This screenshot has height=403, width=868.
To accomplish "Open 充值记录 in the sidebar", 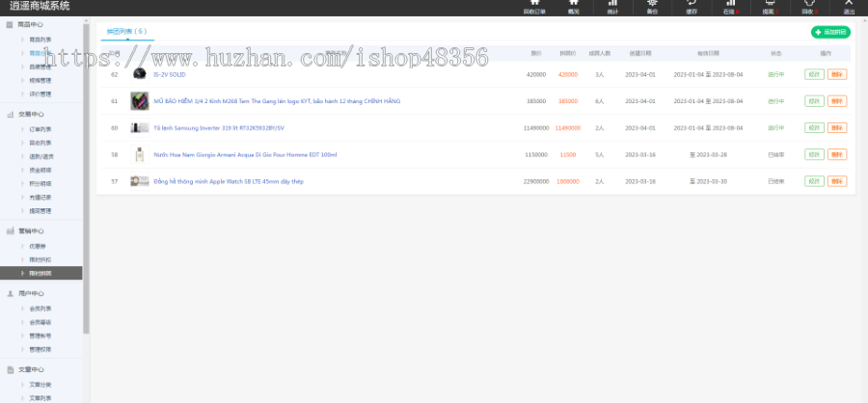I will pyautogui.click(x=40, y=197).
